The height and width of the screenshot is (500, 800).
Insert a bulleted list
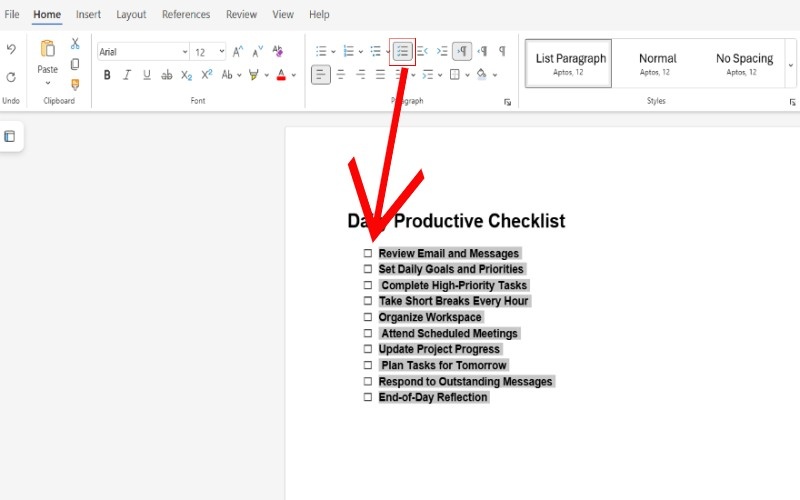point(321,51)
